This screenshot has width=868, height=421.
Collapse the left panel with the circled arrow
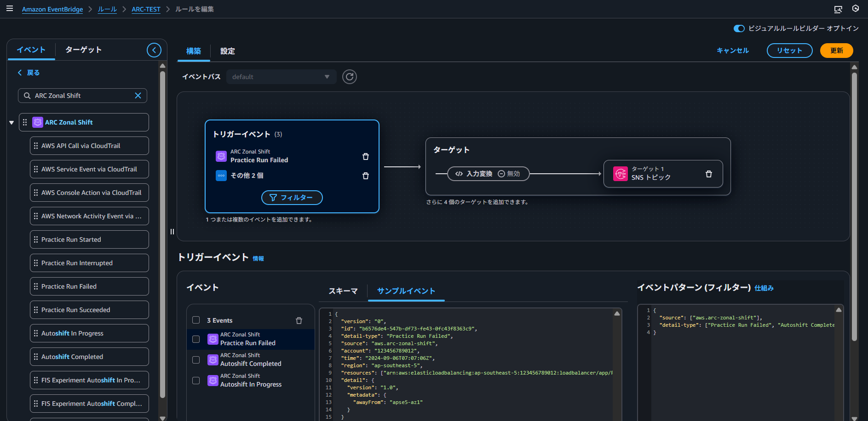(x=154, y=50)
